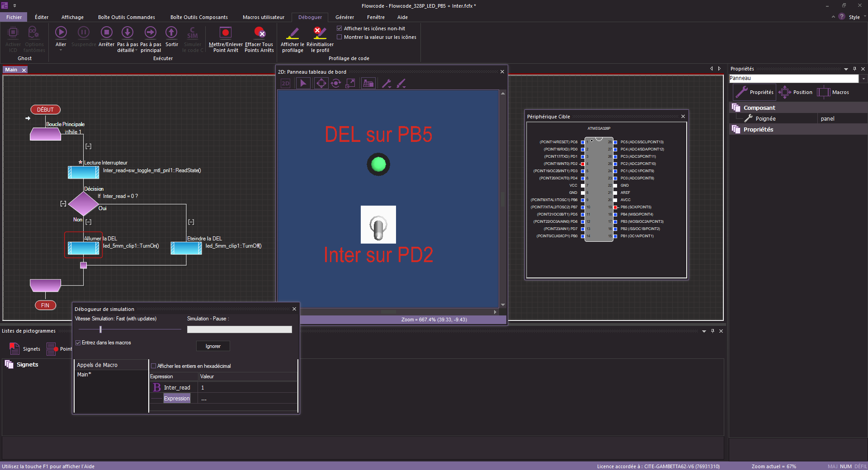Clear all breakpoints with Effacer Tous

(259, 33)
